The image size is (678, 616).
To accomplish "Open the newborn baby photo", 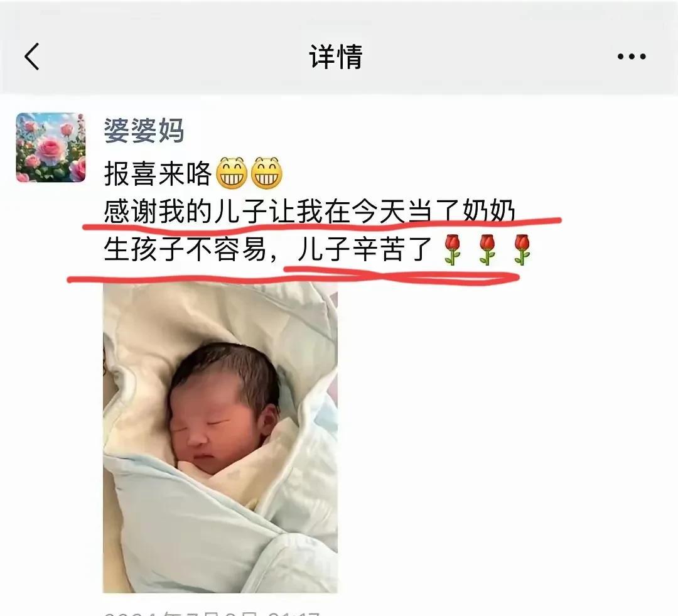I will point(220,437).
